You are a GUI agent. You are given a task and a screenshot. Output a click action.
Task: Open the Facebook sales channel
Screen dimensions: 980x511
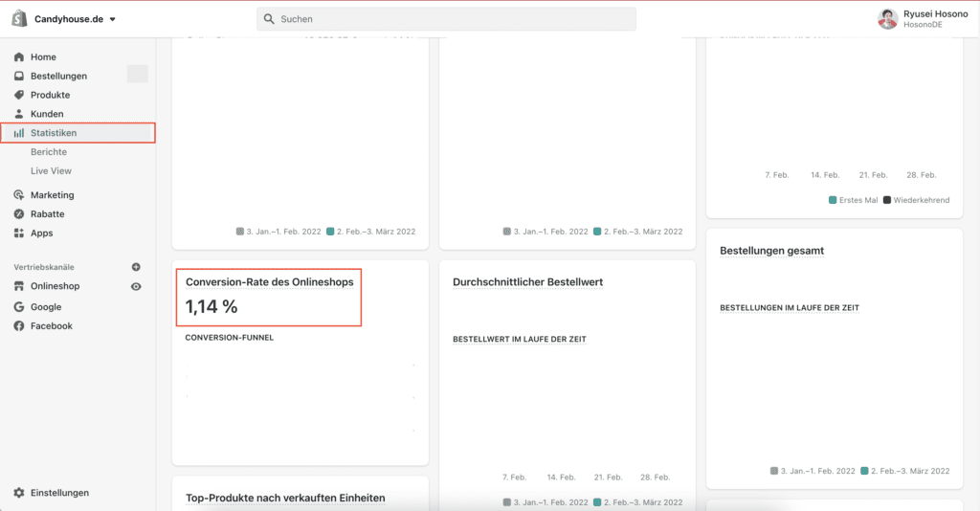click(51, 326)
